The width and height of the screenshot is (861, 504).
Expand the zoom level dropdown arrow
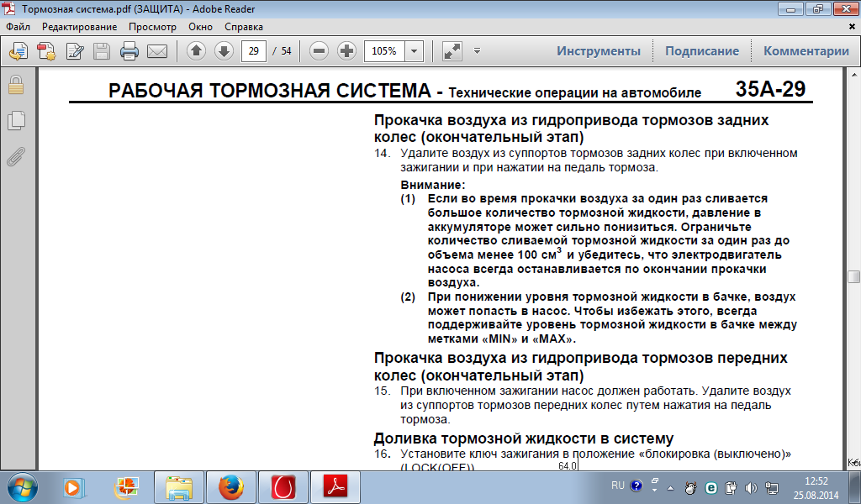(x=415, y=51)
